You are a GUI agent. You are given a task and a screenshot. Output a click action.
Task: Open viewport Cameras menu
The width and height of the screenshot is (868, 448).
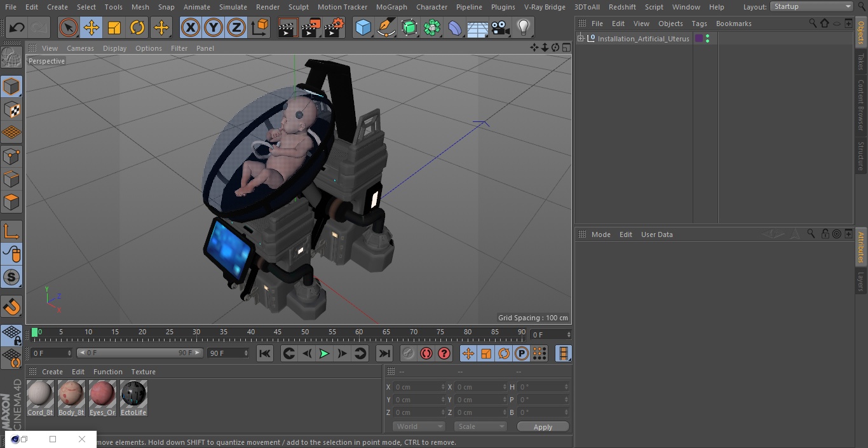click(80, 48)
